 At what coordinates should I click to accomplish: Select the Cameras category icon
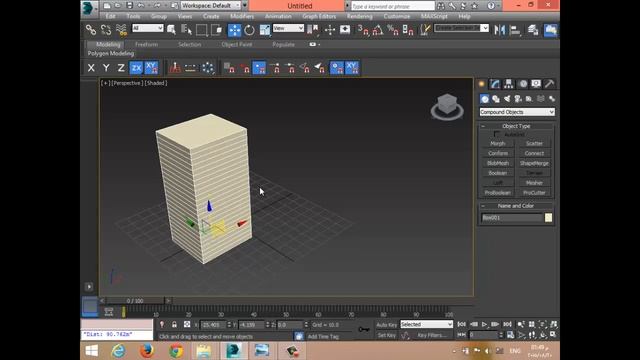tap(518, 99)
